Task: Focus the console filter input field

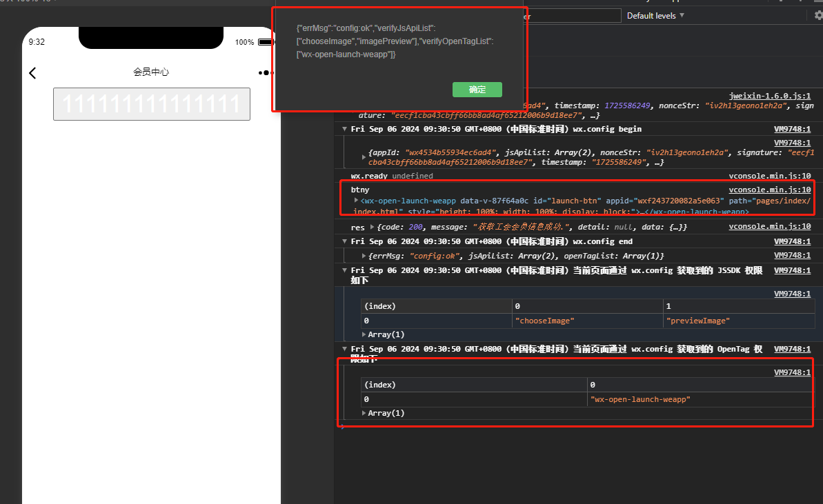Action: tap(573, 17)
